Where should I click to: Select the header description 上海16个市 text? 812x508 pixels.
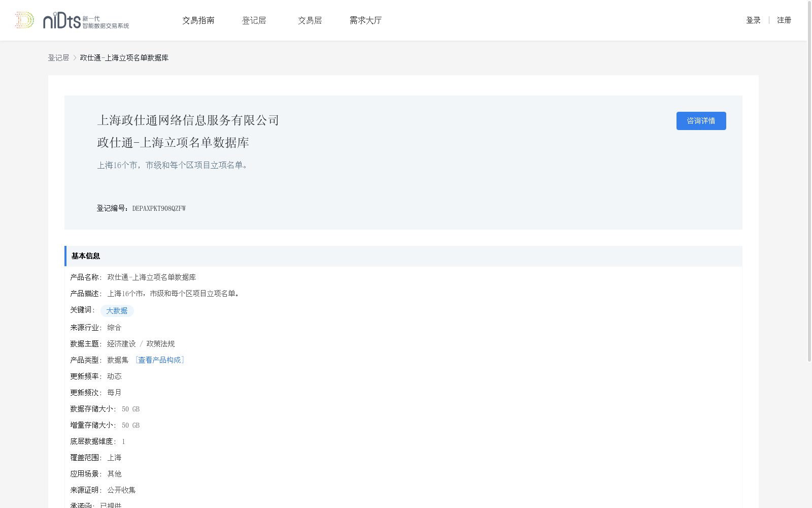pos(173,165)
